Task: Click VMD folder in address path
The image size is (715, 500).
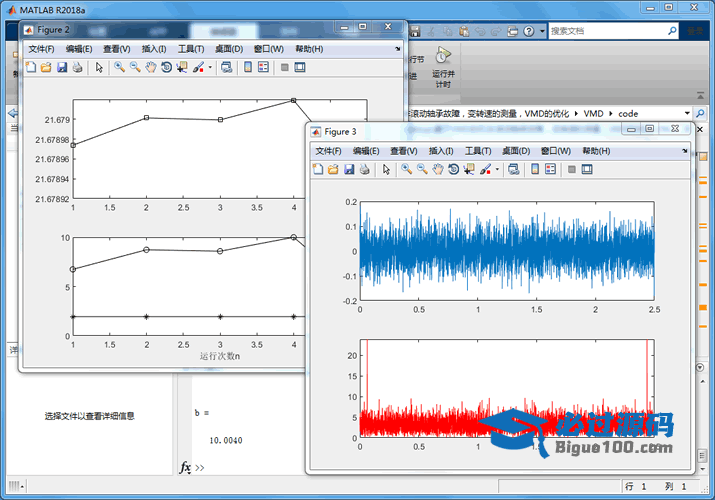Action: coord(594,113)
